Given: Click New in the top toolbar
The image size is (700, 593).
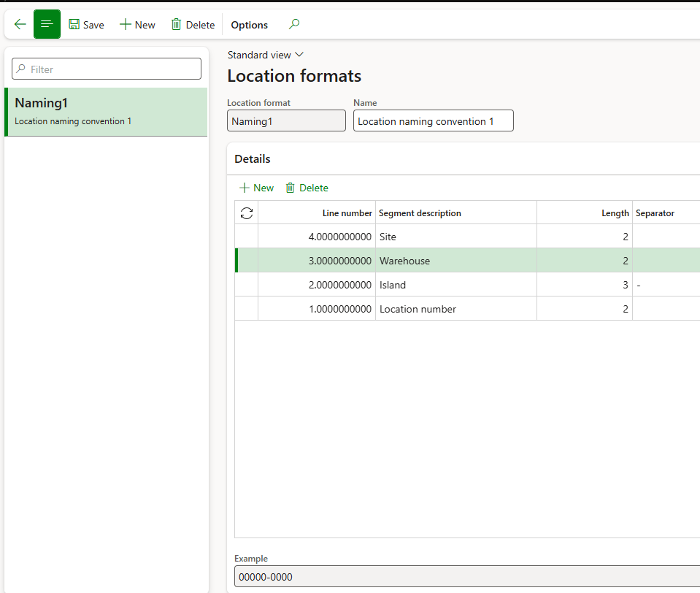Looking at the screenshot, I should 137,25.
